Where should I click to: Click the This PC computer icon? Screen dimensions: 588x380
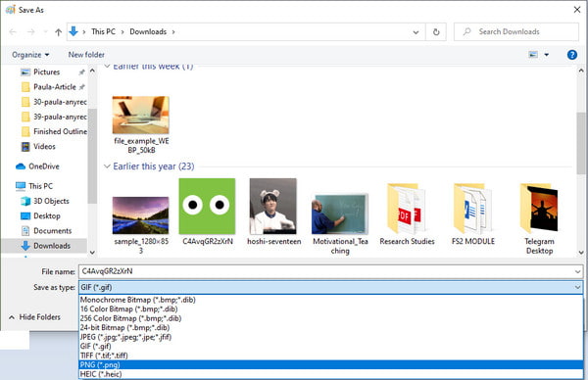pyautogui.click(x=21, y=186)
